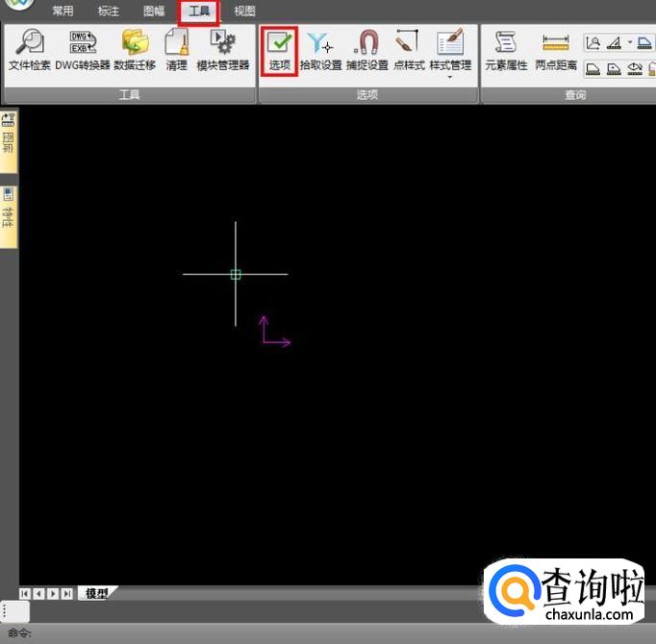Click the 元素属性 element properties icon

click(x=506, y=50)
